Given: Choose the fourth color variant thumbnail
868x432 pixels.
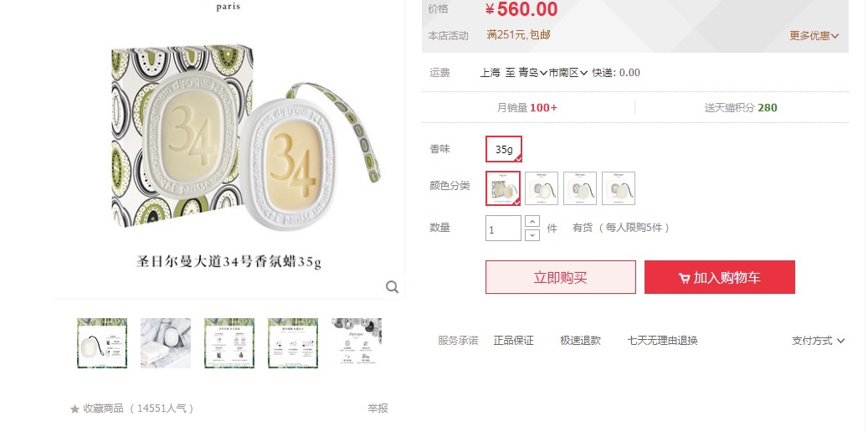Looking at the screenshot, I should (x=619, y=188).
